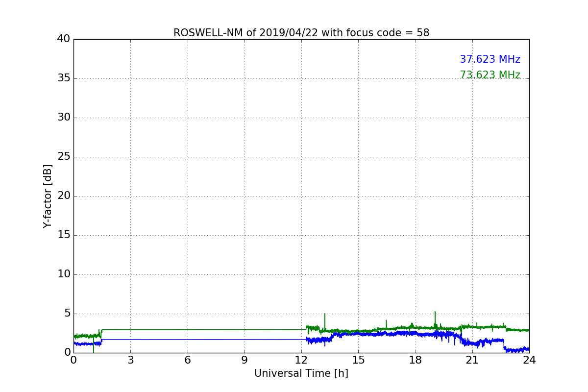Viewport: 588px width, 392px height.
Task: Click the tall green spike after hour 13
Action: 324,322
